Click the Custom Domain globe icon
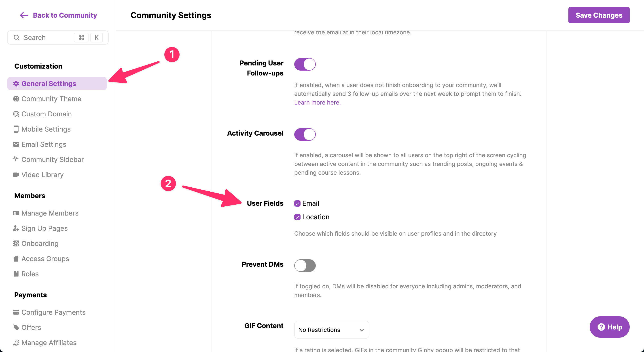The width and height of the screenshot is (644, 352). [x=16, y=114]
